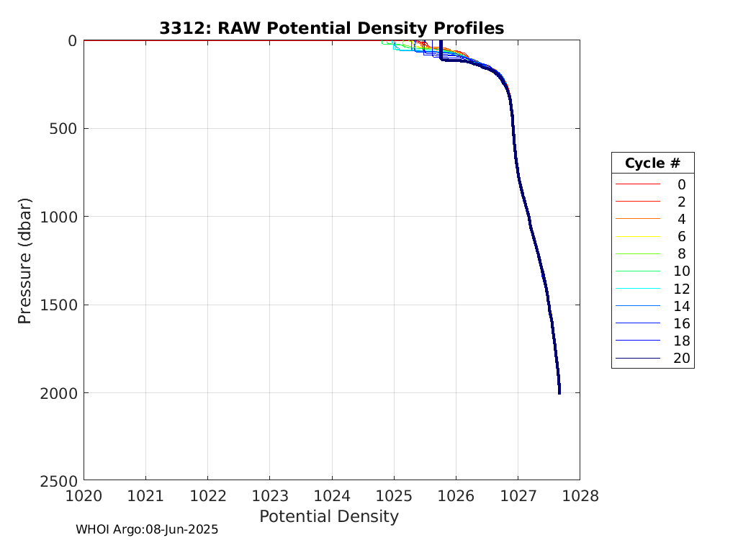Click the y-axis tick label 0
Screen dimensions: 756x540
[72, 41]
